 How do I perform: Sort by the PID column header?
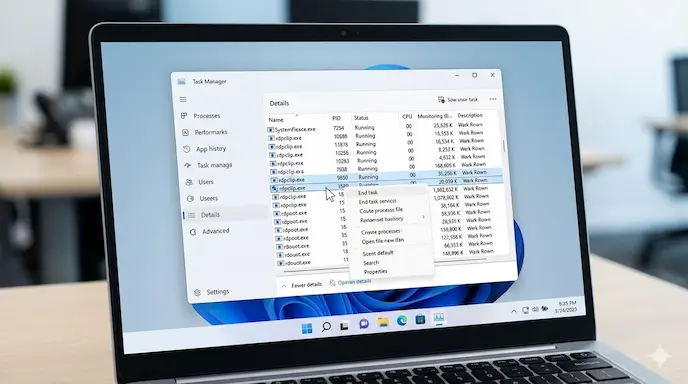(x=337, y=118)
